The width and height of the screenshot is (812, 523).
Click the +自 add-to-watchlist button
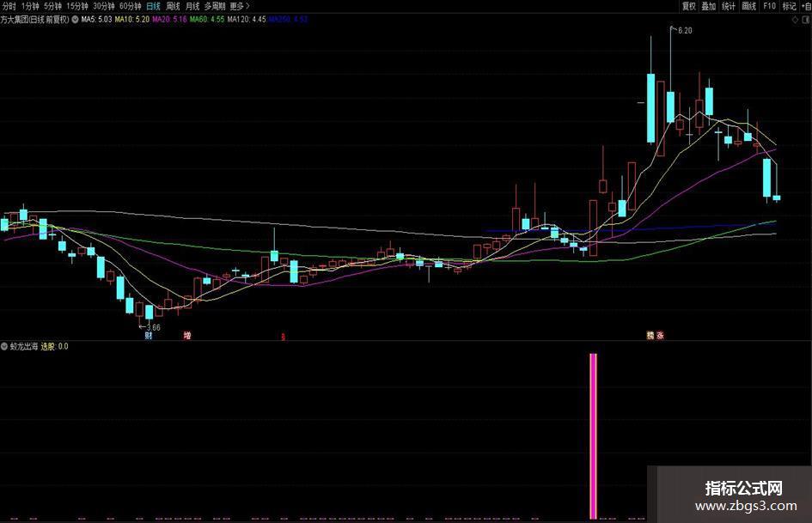point(806,6)
